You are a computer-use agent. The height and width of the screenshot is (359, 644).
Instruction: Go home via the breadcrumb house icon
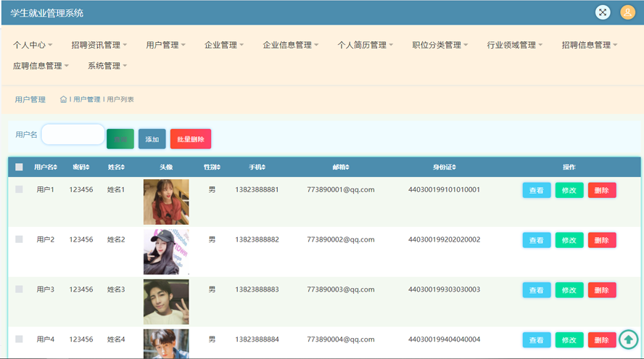[63, 99]
